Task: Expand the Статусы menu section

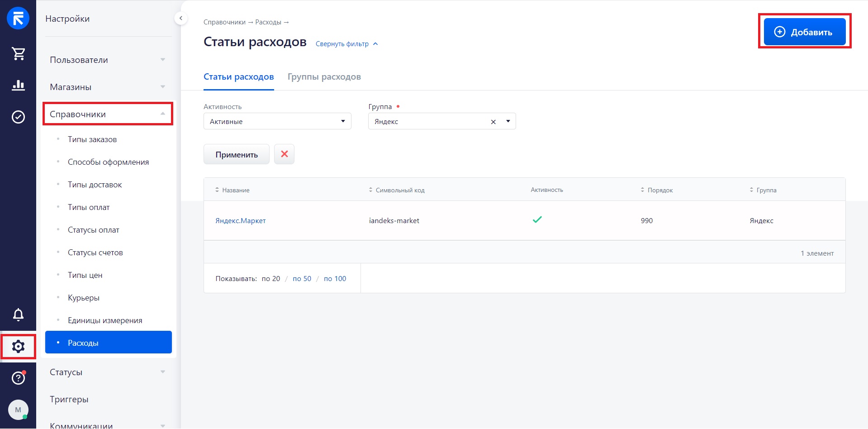Action: 108,372
